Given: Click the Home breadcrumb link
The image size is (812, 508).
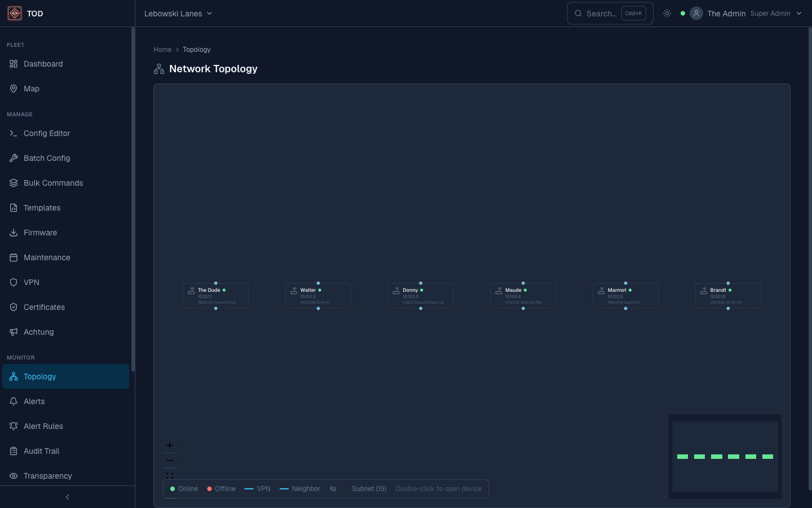Looking at the screenshot, I should (162, 50).
